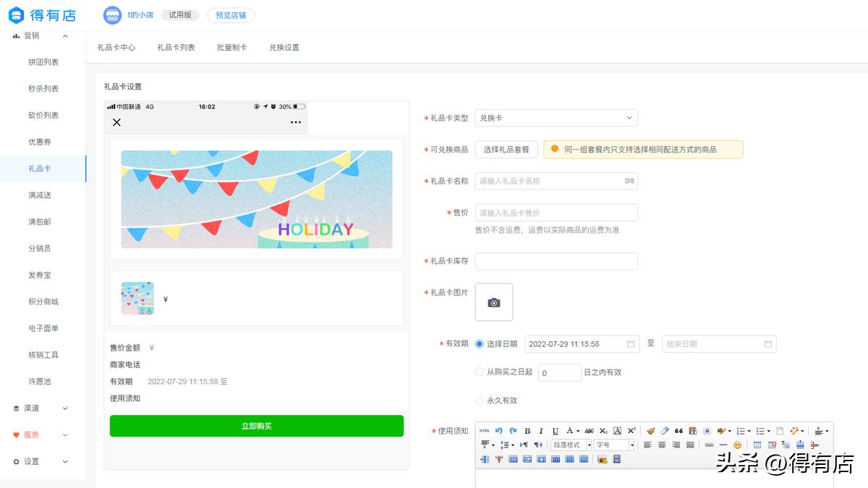Switch to the 批量制卡 tab
The image size is (868, 488).
[x=231, y=48]
